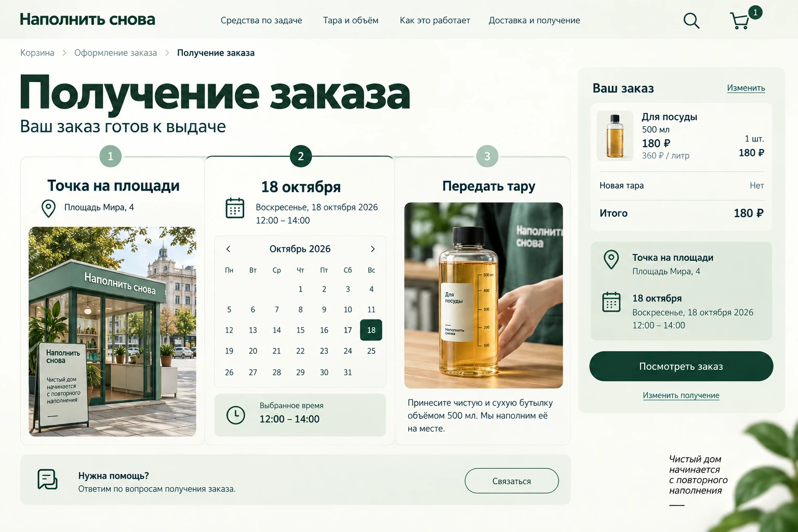
Task: Click the Октябрь 2026 month label
Action: click(300, 249)
